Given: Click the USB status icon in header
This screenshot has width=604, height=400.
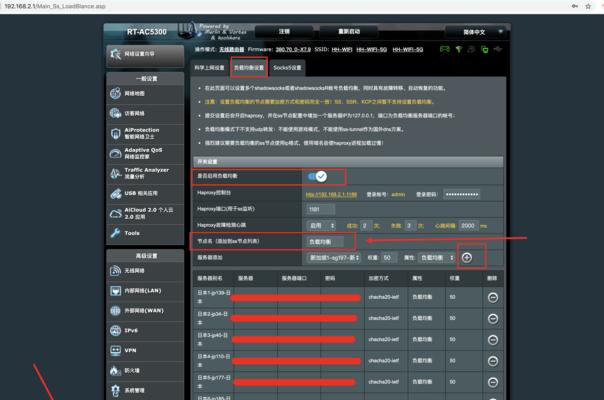Looking at the screenshot, I should pos(498,49).
